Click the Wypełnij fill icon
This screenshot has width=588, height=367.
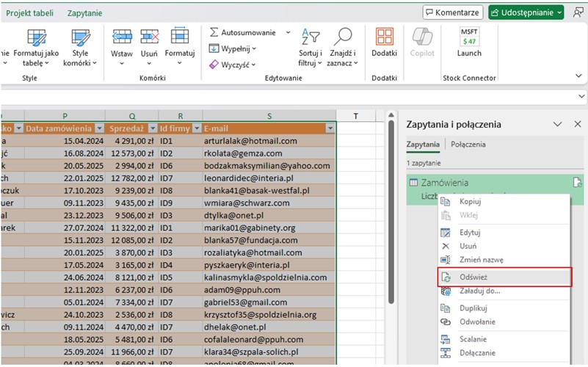214,48
